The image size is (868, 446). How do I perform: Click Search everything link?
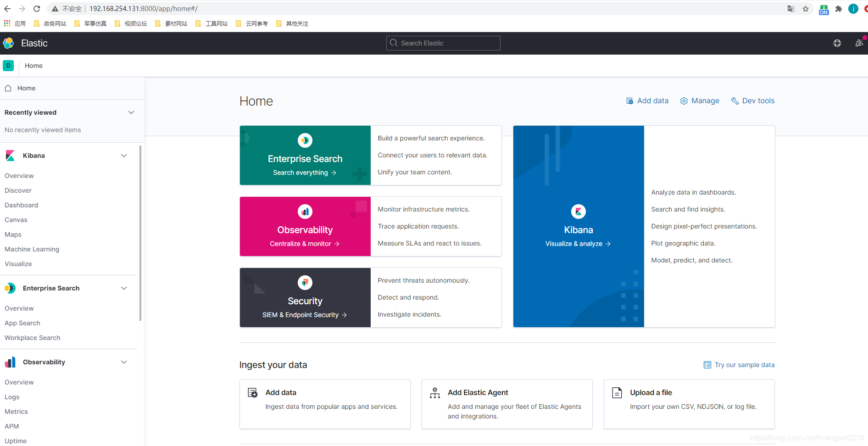pyautogui.click(x=305, y=173)
